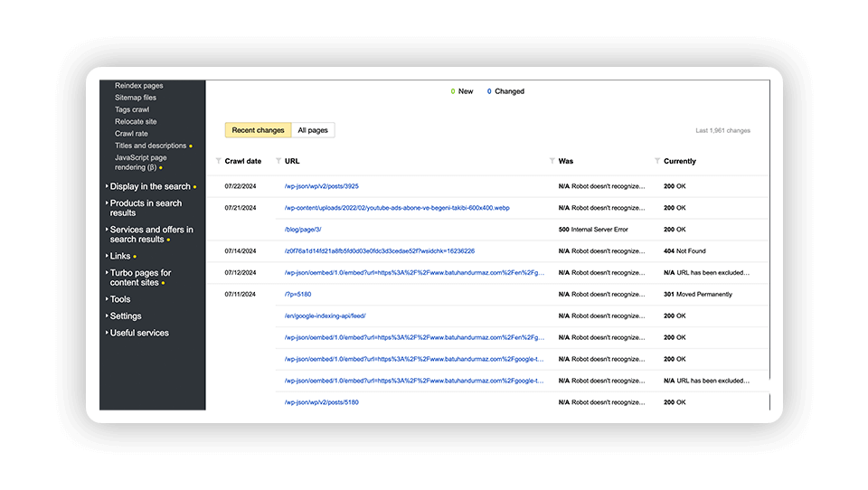The height and width of the screenshot is (490, 868).
Task: Expand Services and offers in search results
Action: tap(150, 234)
